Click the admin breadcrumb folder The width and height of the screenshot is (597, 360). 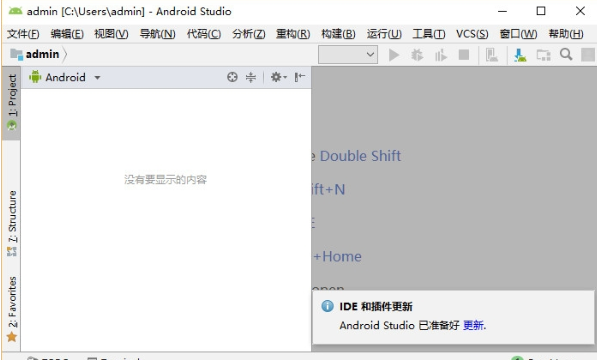tap(35, 54)
